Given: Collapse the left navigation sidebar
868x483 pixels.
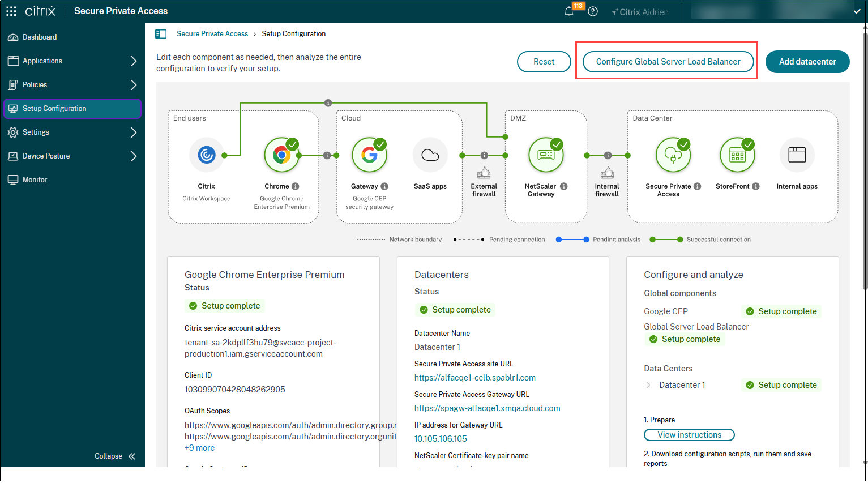Looking at the screenshot, I should coord(115,456).
